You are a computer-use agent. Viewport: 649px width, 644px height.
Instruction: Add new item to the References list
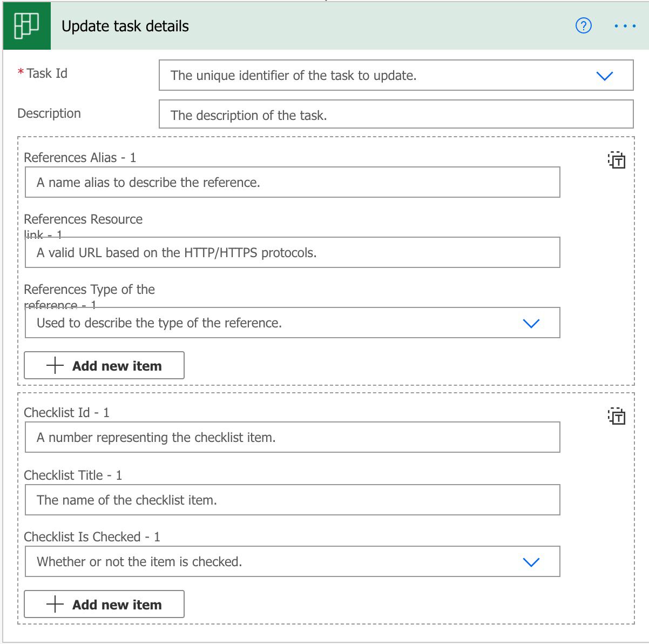[104, 365]
